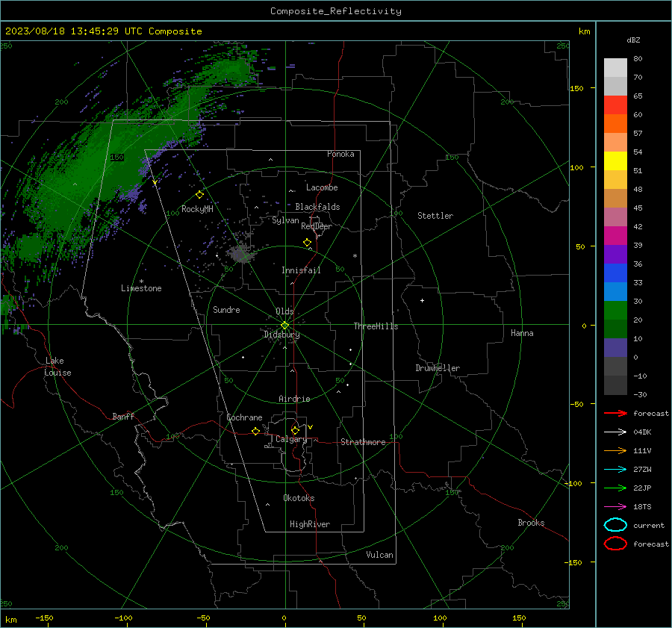Click the green 22JP arrow in legend
The image size is (672, 628).
[615, 488]
